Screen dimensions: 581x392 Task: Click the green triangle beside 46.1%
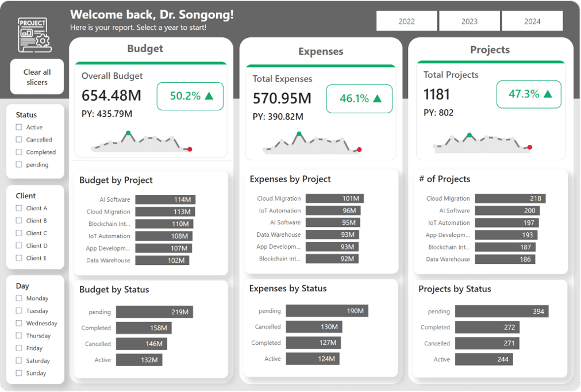pos(378,99)
